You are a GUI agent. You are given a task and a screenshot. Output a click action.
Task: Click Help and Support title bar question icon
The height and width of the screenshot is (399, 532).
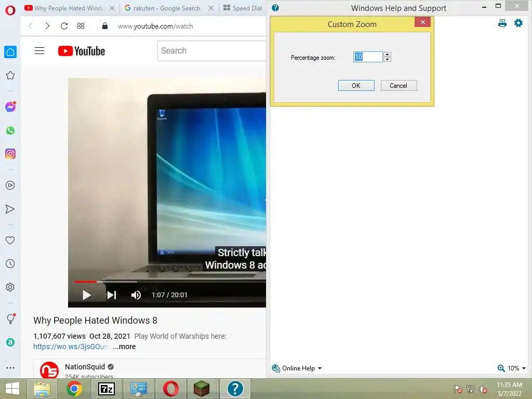coord(275,8)
